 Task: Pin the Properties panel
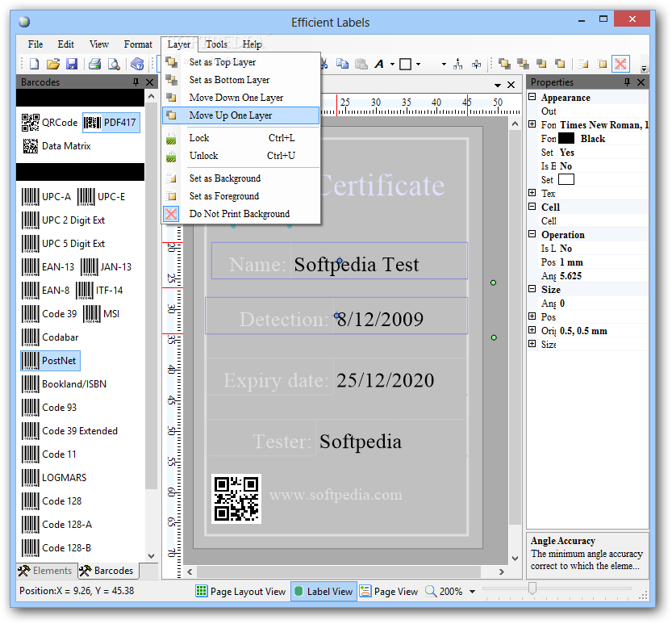pyautogui.click(x=627, y=82)
